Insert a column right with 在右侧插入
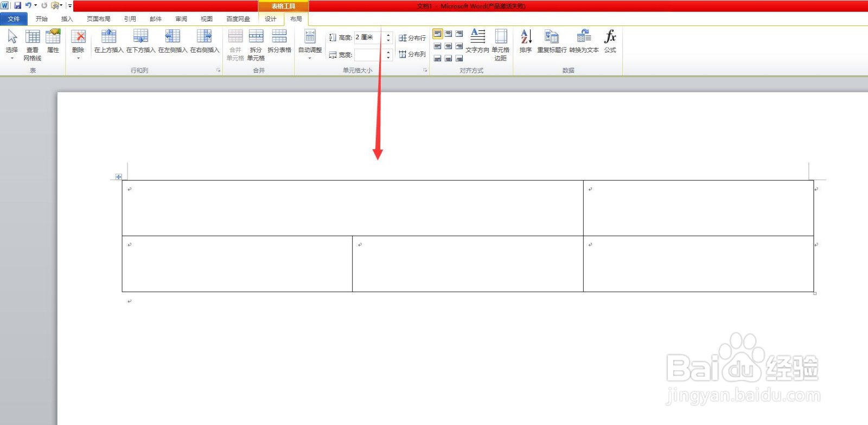The image size is (868, 425). click(x=205, y=41)
